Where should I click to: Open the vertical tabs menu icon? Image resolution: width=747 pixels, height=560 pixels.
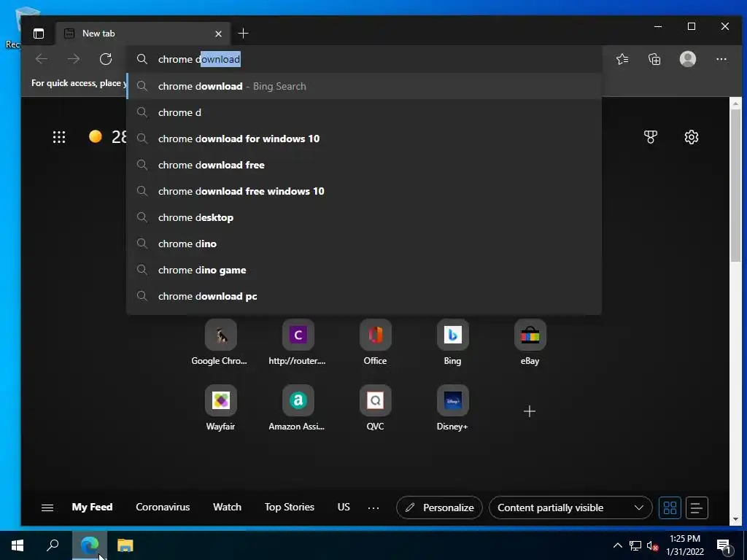[39, 34]
